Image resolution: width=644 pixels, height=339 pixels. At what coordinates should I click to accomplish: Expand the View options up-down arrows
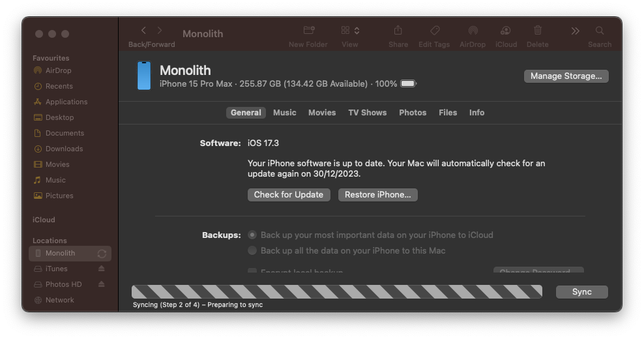[357, 31]
